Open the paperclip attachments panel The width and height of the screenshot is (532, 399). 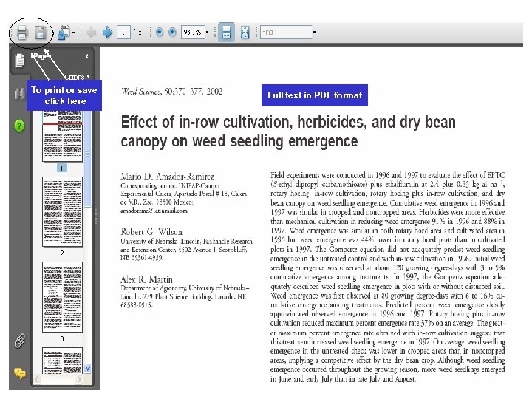20,341
